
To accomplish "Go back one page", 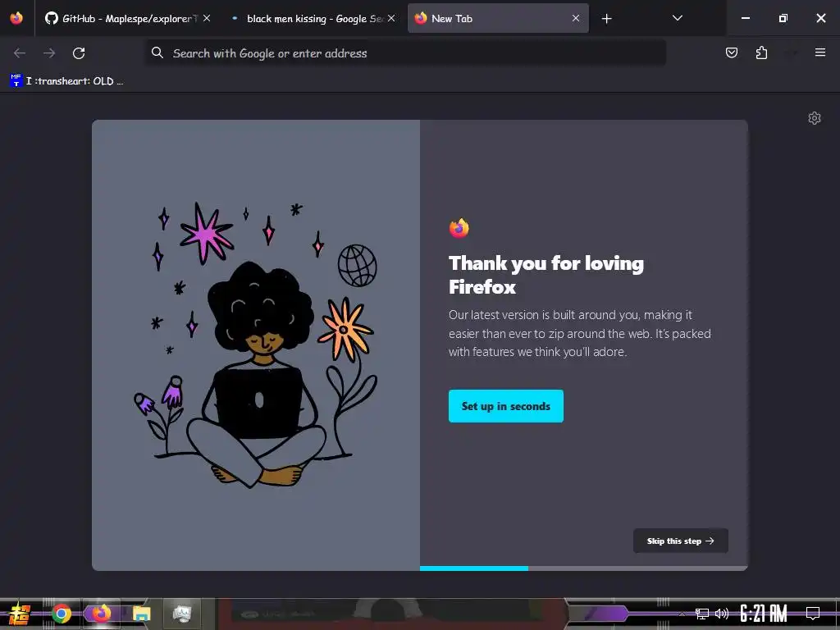I will 20,53.
